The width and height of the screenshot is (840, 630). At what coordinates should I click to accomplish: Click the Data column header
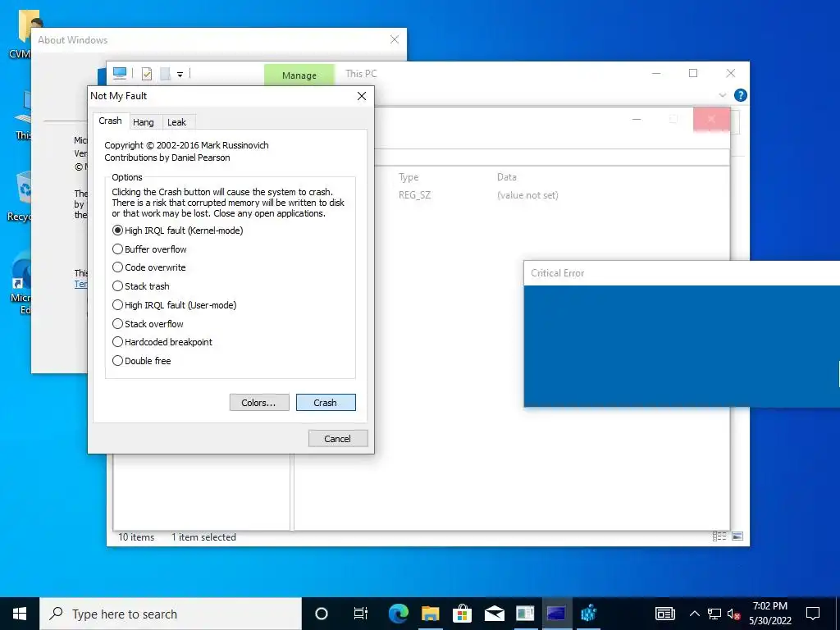click(506, 177)
